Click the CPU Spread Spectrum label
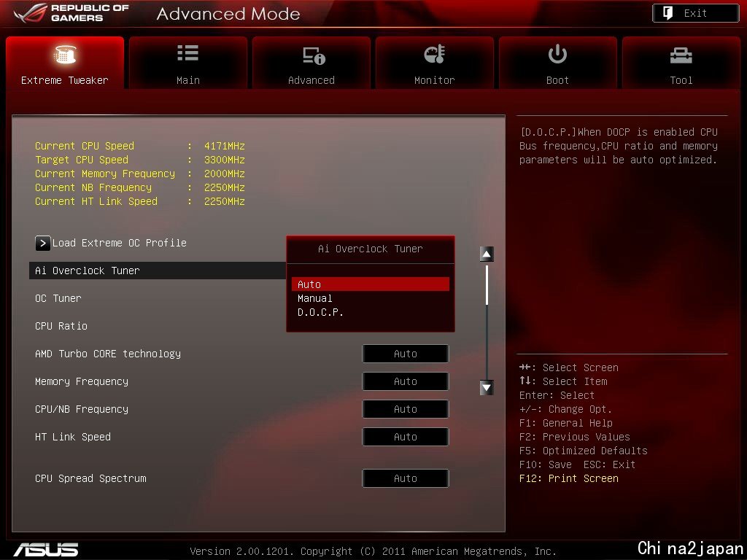 90,478
